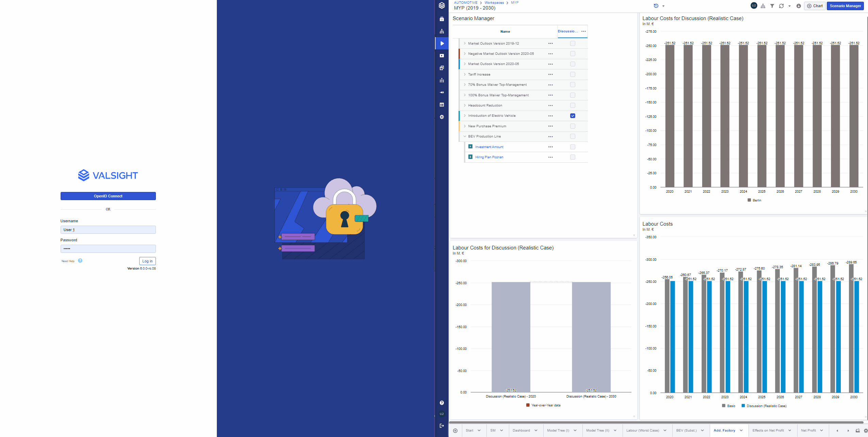This screenshot has height=437, width=868.
Task: Check the Tariff Increase scenario checkbox
Action: [573, 75]
